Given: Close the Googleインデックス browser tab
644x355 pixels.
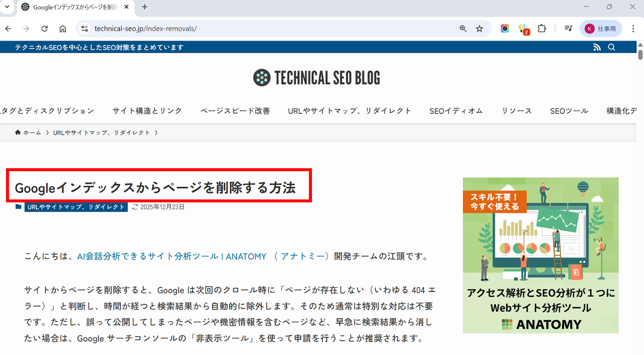Looking at the screenshot, I should coord(126,7).
